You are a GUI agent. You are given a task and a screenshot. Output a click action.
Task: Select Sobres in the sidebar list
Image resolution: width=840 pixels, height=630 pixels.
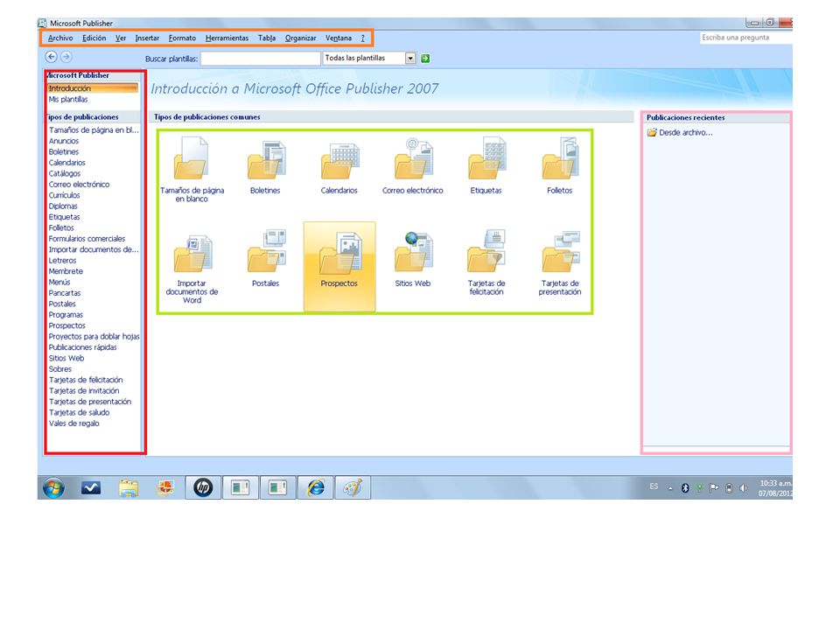click(x=59, y=369)
